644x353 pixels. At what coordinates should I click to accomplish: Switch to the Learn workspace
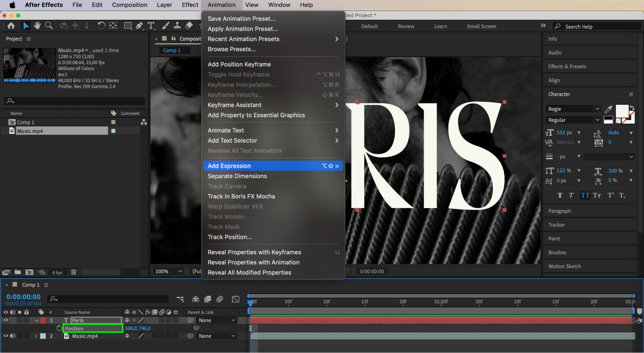pos(440,26)
